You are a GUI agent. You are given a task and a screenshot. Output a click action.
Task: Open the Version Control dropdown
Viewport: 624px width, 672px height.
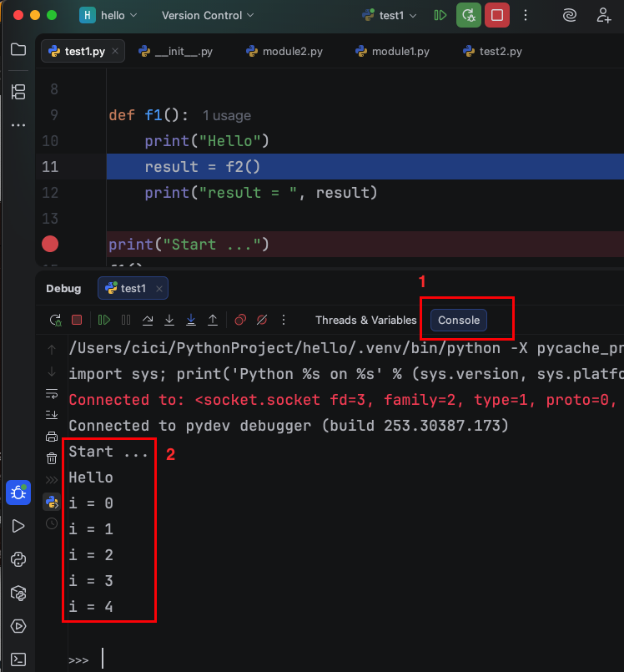[x=207, y=15]
